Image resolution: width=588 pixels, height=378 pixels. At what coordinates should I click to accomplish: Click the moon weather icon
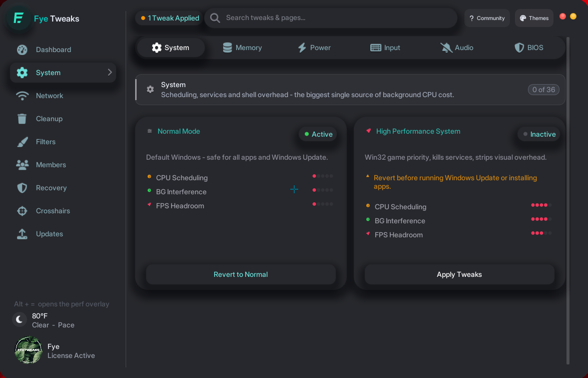point(20,320)
